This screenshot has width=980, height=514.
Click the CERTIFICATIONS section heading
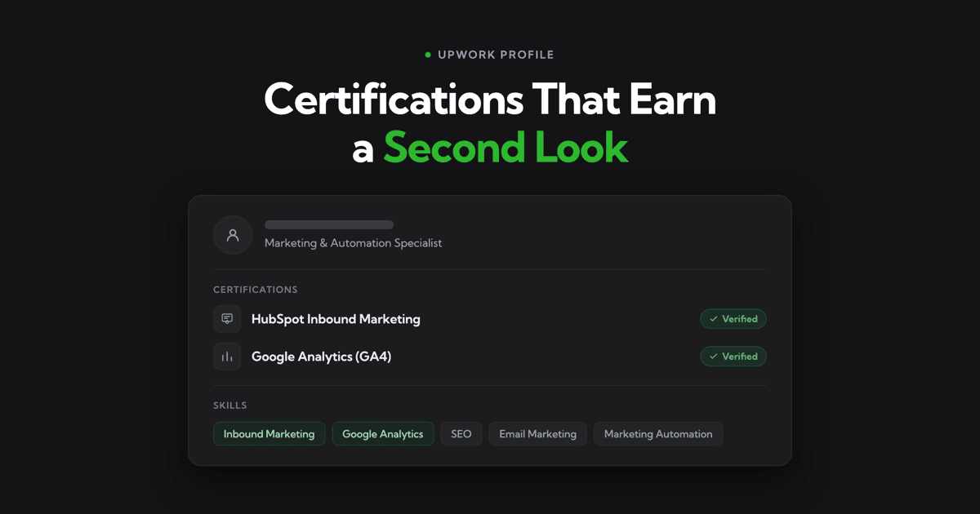(256, 290)
